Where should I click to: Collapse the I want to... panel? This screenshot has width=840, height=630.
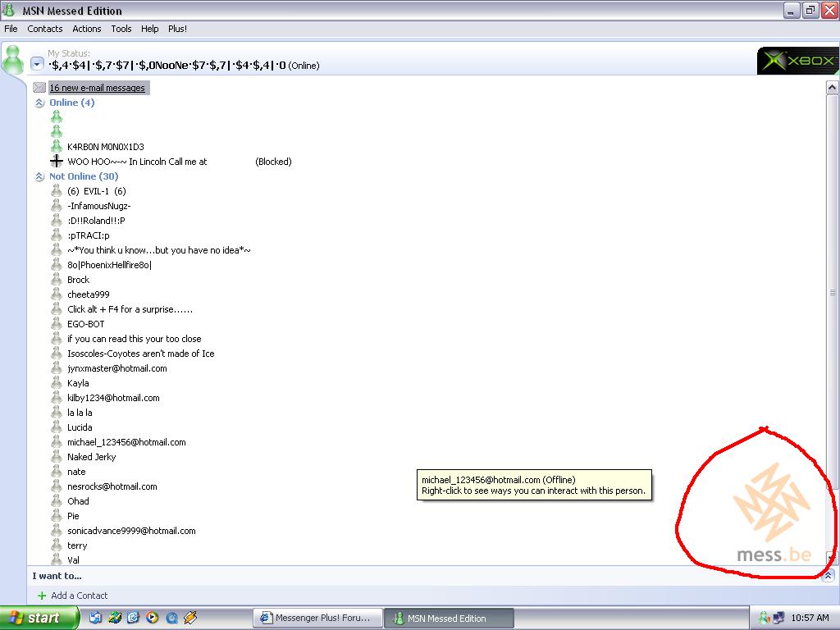tap(827, 576)
